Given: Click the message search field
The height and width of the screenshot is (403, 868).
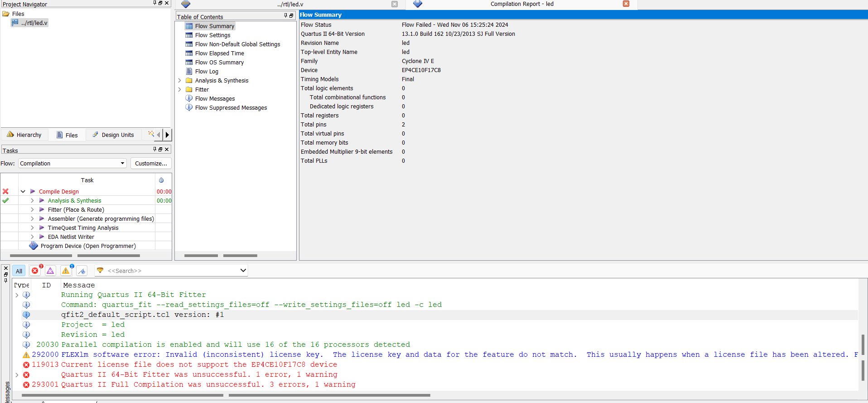Looking at the screenshot, I should pos(172,271).
